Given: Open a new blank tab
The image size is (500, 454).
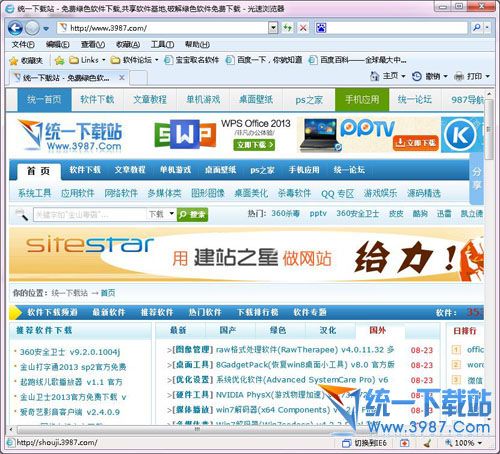Looking at the screenshot, I should 138,78.
